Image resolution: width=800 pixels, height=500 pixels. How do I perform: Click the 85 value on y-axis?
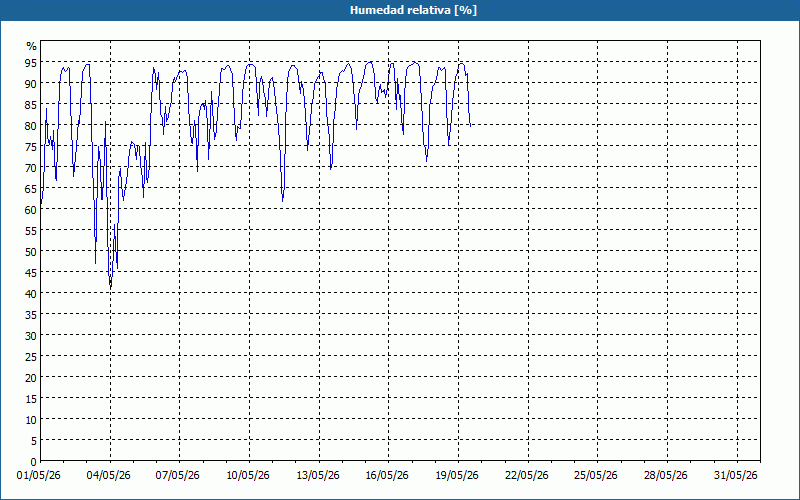31,105
